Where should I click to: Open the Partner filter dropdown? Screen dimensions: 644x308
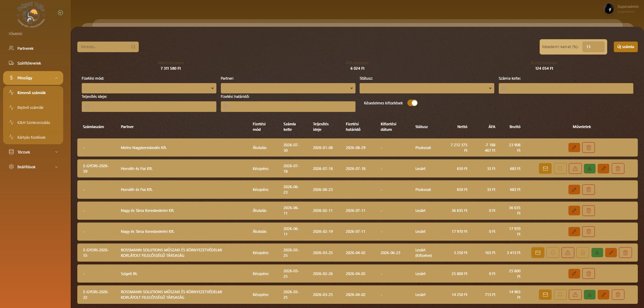click(x=288, y=88)
